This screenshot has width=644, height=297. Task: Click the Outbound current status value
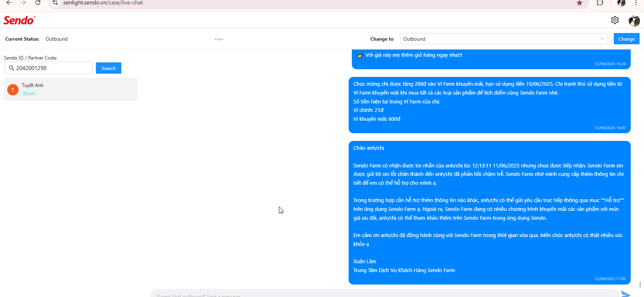click(x=56, y=39)
